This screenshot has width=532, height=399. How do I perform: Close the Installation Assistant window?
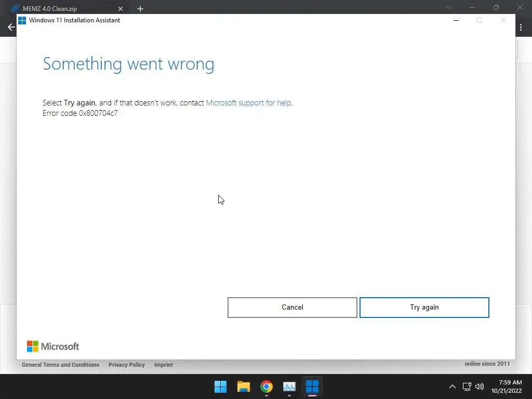[x=503, y=20]
